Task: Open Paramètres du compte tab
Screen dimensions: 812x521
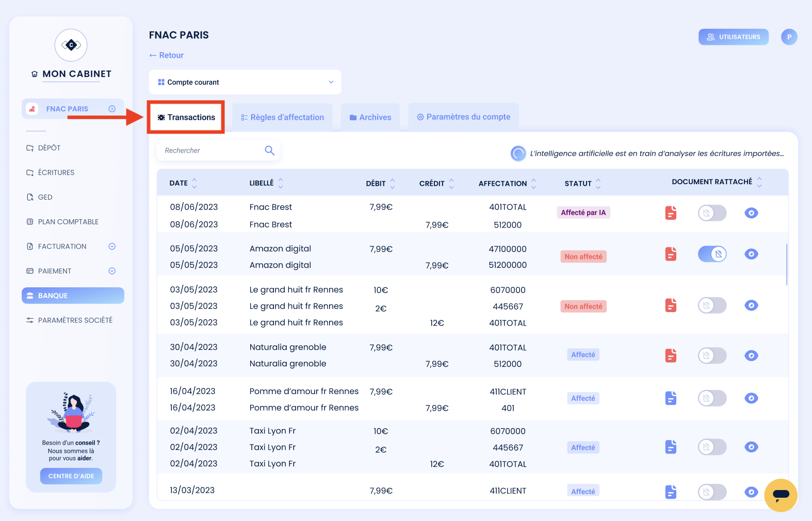Action: (463, 117)
